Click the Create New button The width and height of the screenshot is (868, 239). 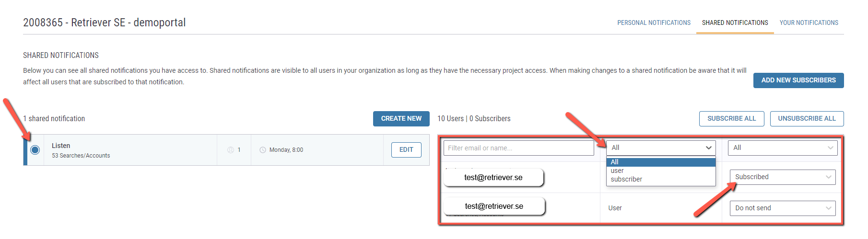point(401,119)
